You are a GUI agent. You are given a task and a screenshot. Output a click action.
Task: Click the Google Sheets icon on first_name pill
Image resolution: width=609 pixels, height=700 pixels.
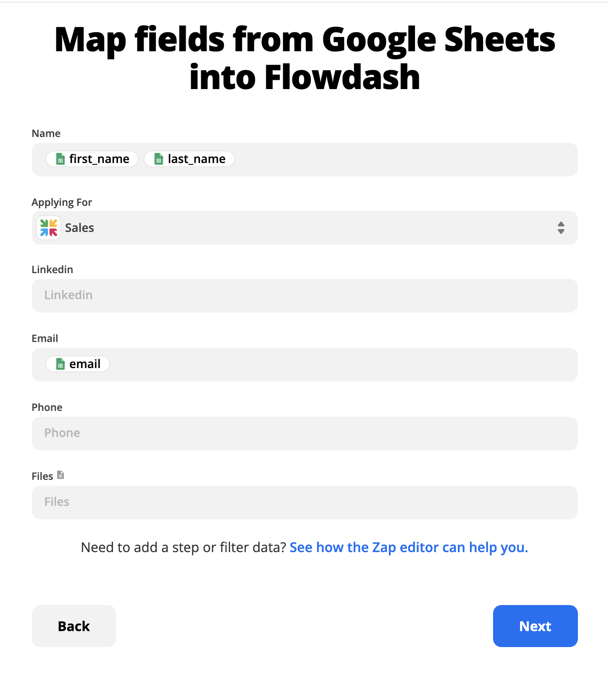tap(60, 159)
